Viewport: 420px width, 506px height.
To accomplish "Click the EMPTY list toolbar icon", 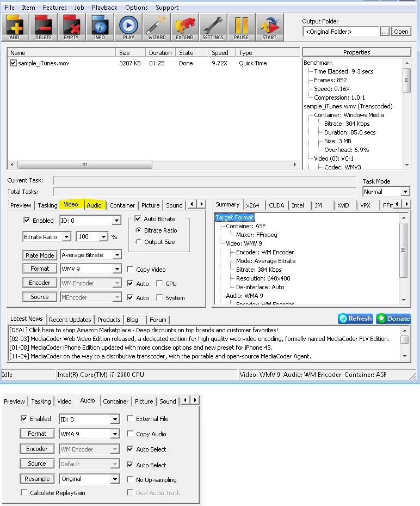I will [x=71, y=27].
